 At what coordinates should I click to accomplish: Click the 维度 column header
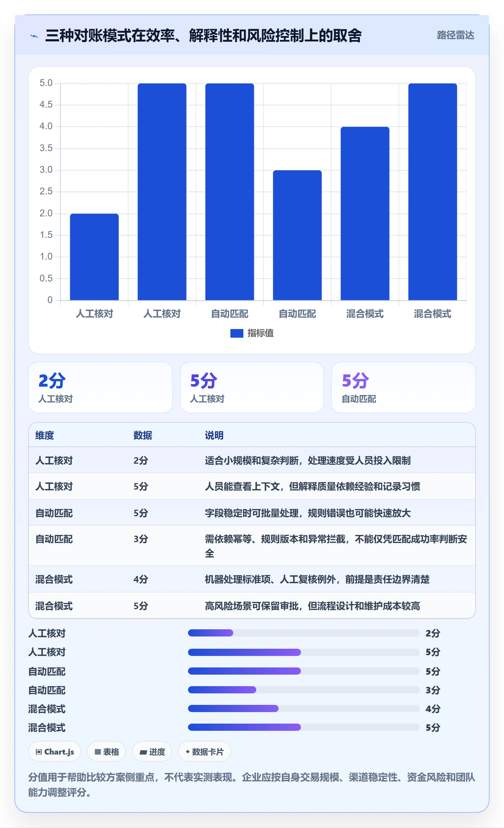tap(45, 435)
